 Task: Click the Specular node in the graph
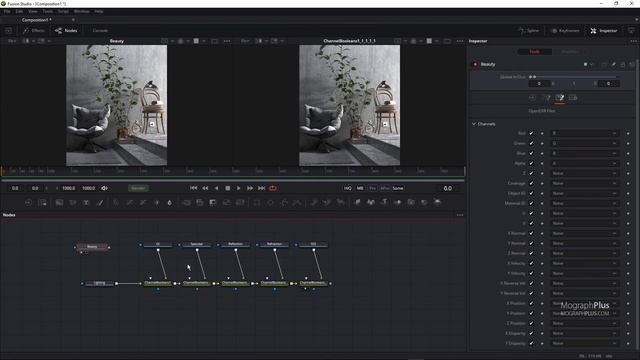[x=197, y=244]
